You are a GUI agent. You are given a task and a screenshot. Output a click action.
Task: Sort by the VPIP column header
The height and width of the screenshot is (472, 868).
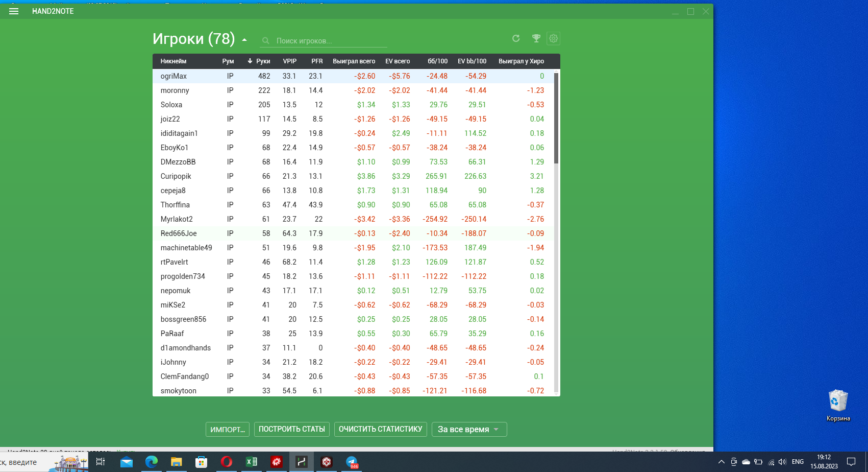coord(290,61)
